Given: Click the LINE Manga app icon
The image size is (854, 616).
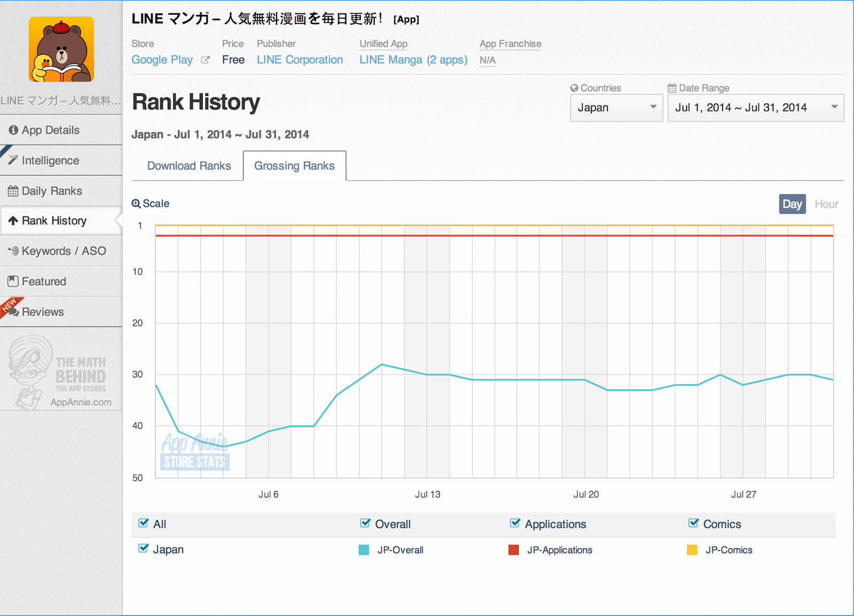Looking at the screenshot, I should 61,49.
